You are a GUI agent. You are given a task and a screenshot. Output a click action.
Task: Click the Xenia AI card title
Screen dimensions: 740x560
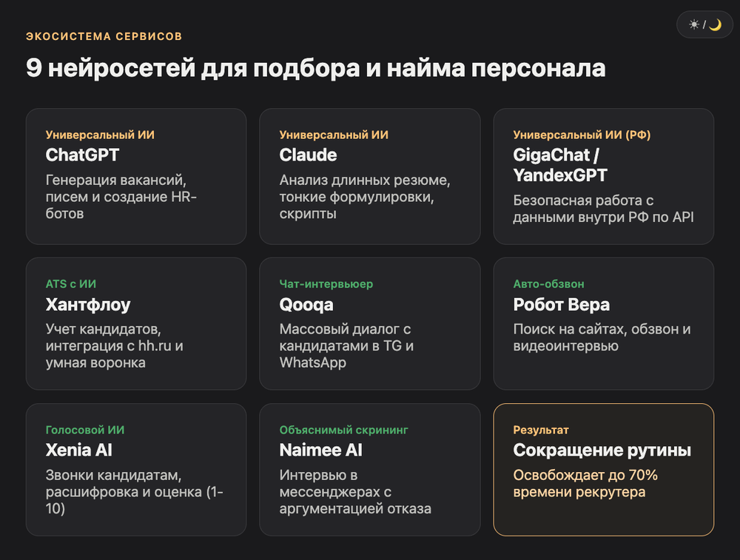(x=79, y=450)
